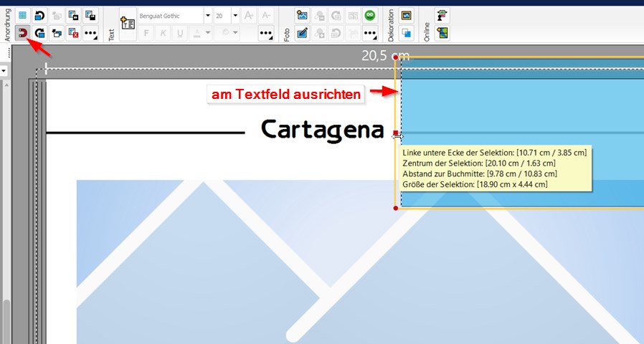Image resolution: width=644 pixels, height=344 pixels.
Task: Expand more options in Anordnung group
Action: pos(91,33)
